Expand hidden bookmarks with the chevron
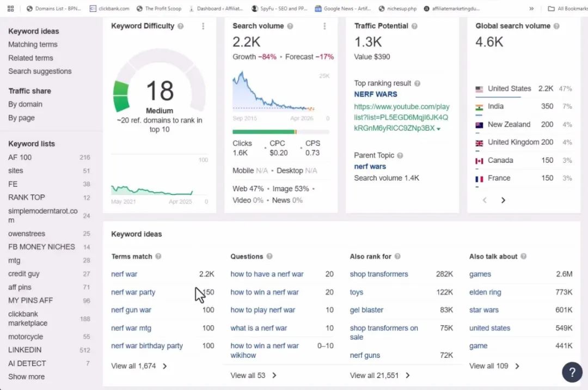Screen dimensions: 588x390 (x=531, y=9)
